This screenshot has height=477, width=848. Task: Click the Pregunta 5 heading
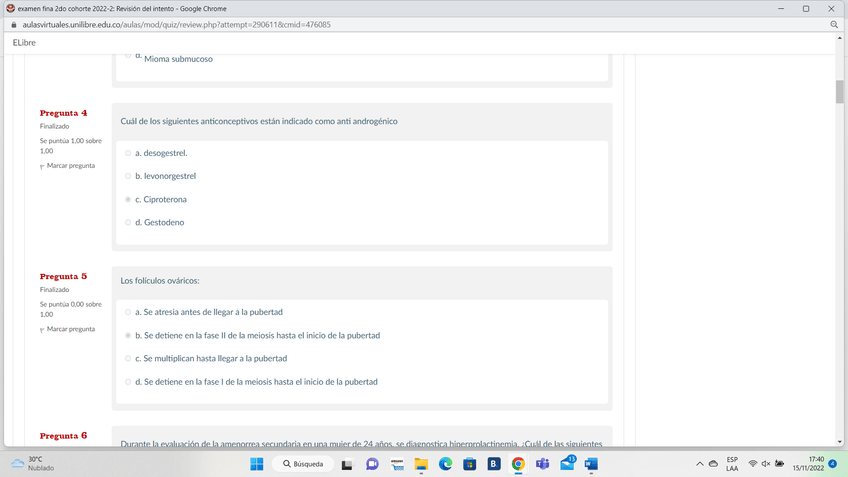[63, 276]
